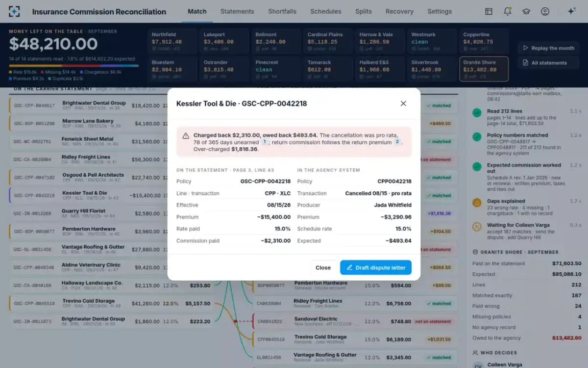Open footnote 1 in the chargeback alert

(264, 142)
